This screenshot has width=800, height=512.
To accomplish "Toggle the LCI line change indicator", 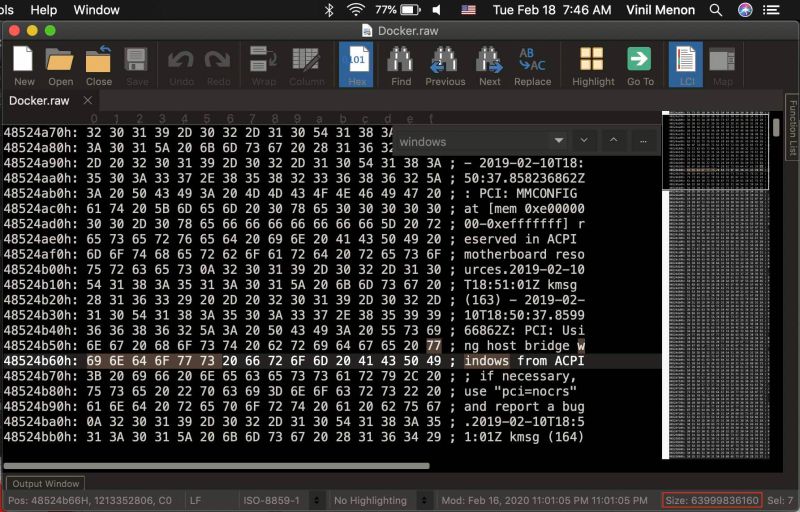I will click(x=686, y=65).
